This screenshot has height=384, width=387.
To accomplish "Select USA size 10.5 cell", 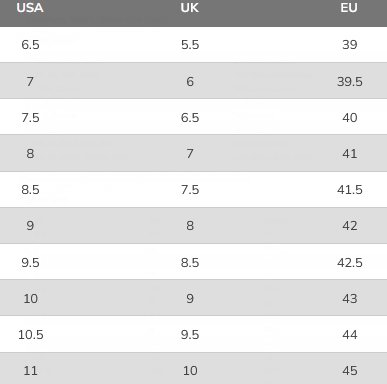I will (x=31, y=334).
